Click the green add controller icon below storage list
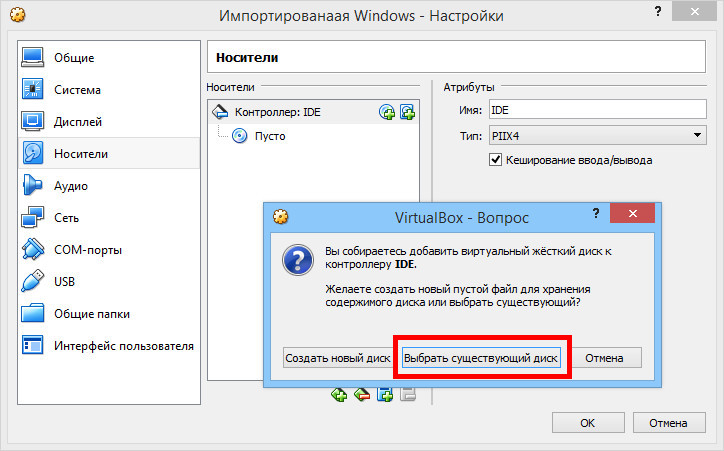The image size is (724, 451). [x=339, y=395]
